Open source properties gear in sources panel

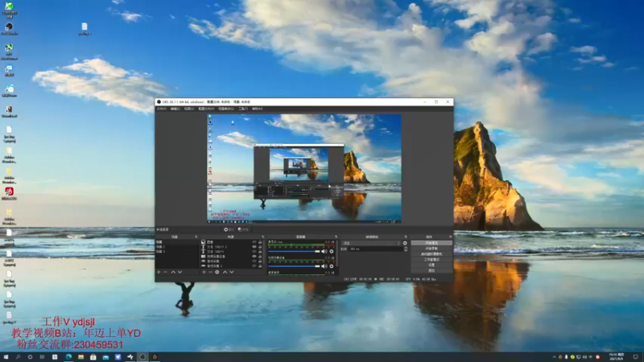tap(217, 272)
